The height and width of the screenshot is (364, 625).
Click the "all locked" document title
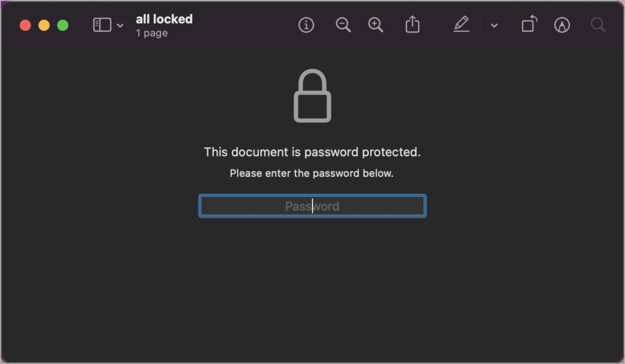point(164,20)
